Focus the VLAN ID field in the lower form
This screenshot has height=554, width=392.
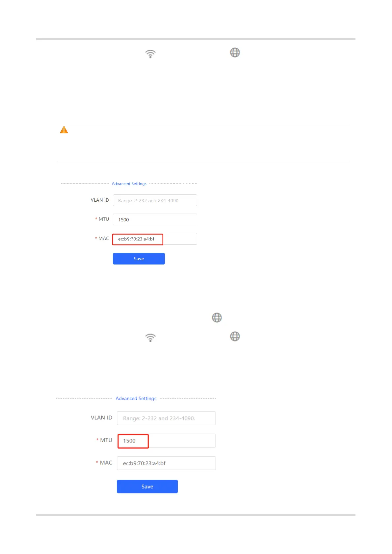pos(166,418)
